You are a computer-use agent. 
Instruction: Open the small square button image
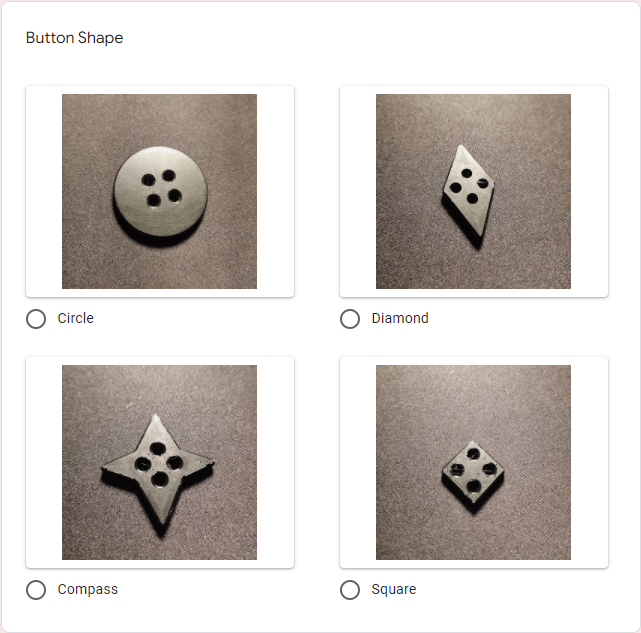click(x=473, y=462)
